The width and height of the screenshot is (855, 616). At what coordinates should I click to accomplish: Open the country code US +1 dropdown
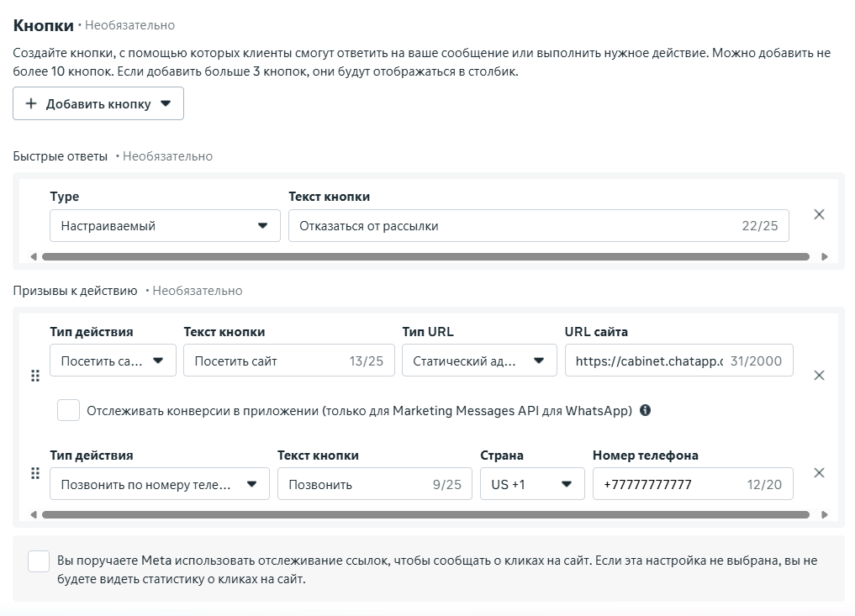coord(531,484)
